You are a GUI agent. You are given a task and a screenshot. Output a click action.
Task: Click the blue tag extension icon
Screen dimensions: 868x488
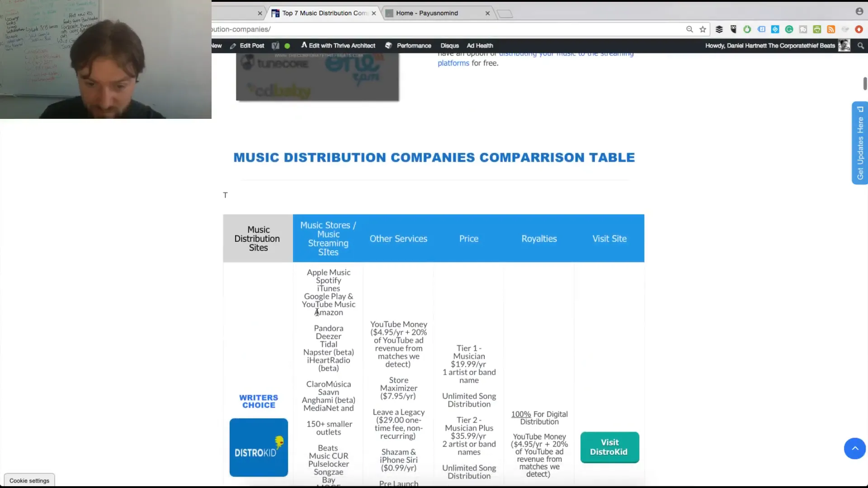click(x=761, y=29)
